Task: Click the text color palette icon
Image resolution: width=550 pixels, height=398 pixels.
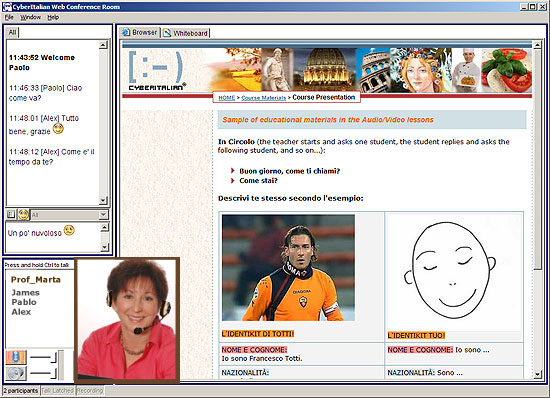Action: 11,214
